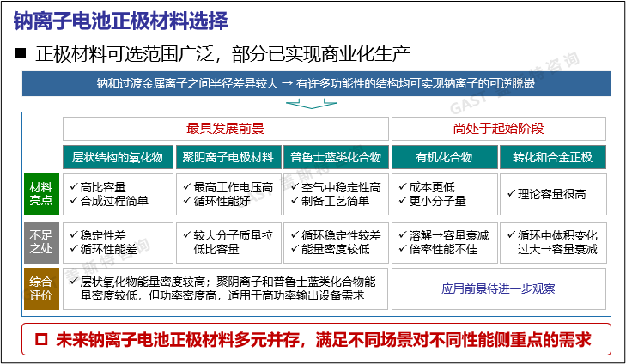
Task: Click the slide title 钠离子电池正极材料选择
Action: click(119, 19)
